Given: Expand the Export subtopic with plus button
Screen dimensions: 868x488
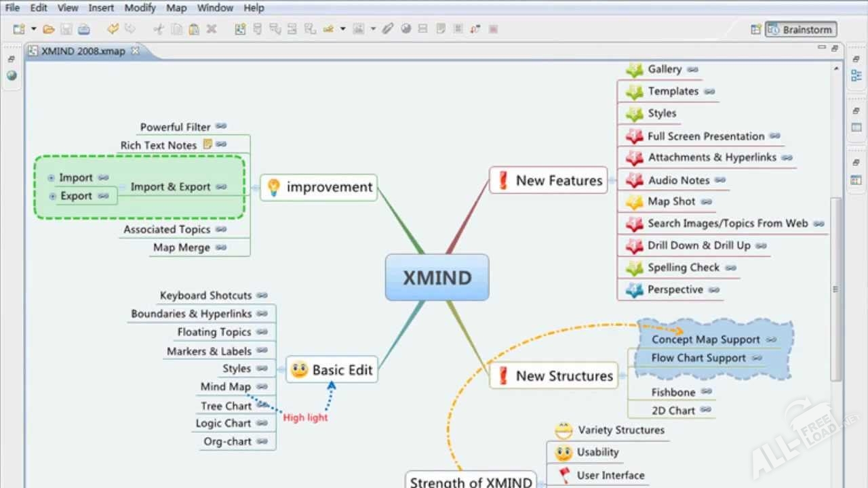Looking at the screenshot, I should (53, 197).
